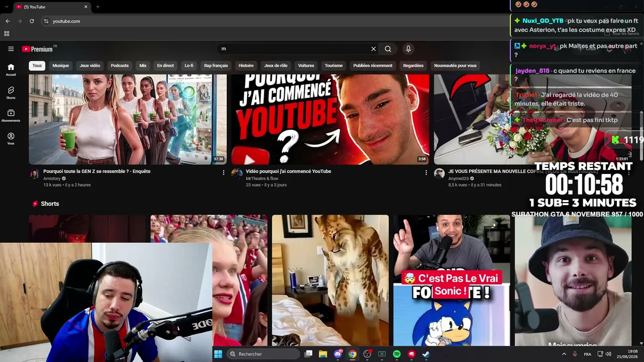The image size is (644, 362).
Task: Click the MrTheatre & flow avatar
Action: [x=236, y=173]
